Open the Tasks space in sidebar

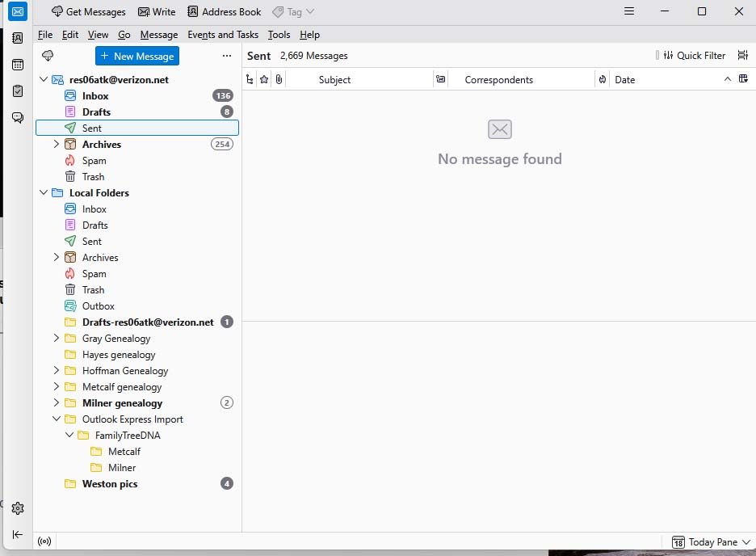(x=17, y=91)
